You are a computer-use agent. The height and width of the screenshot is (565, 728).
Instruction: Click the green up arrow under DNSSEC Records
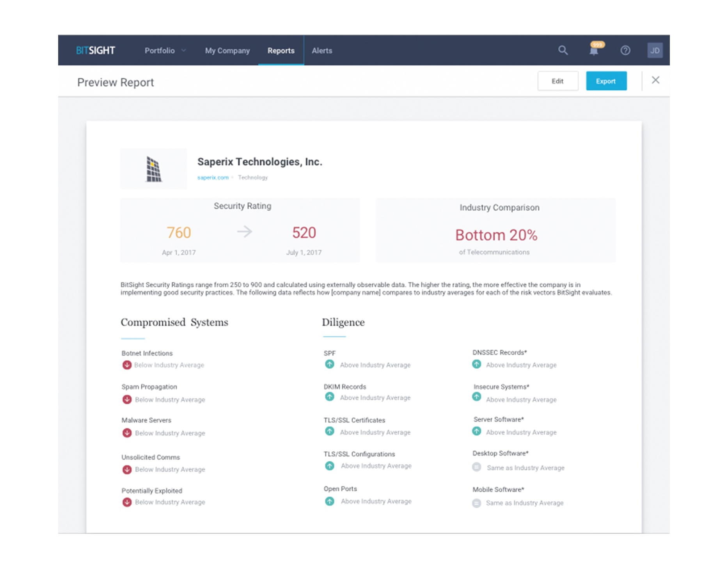pyautogui.click(x=476, y=364)
